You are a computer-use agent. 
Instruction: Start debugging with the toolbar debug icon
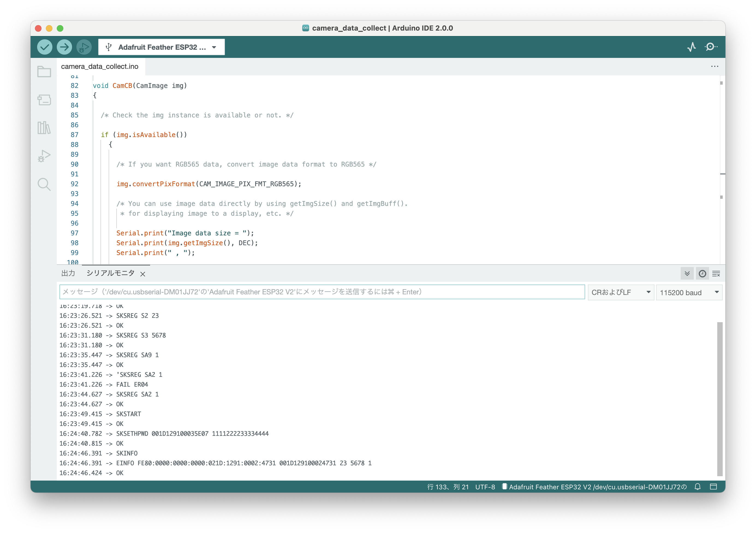(84, 47)
